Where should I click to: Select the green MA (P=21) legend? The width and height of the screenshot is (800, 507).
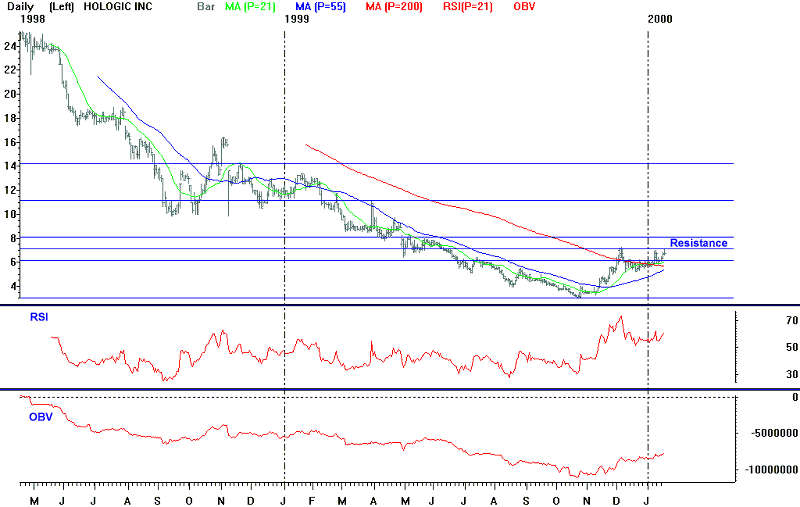(x=251, y=7)
